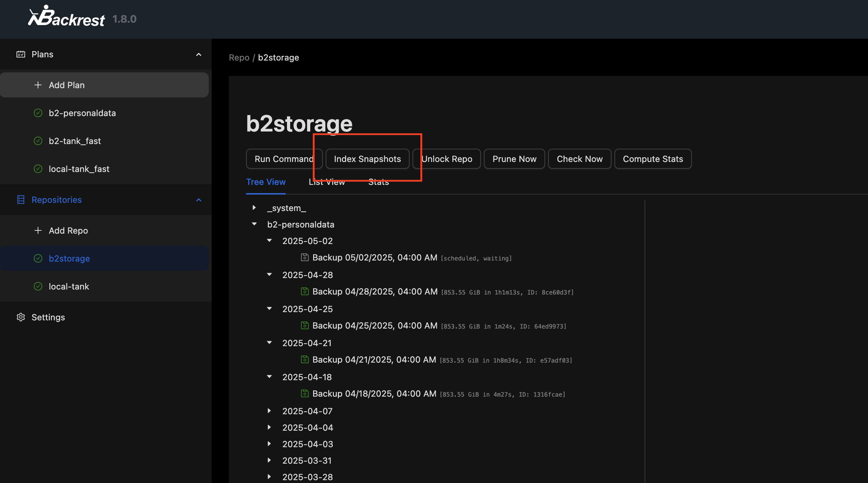Select the local-tank repository

[x=104, y=286]
